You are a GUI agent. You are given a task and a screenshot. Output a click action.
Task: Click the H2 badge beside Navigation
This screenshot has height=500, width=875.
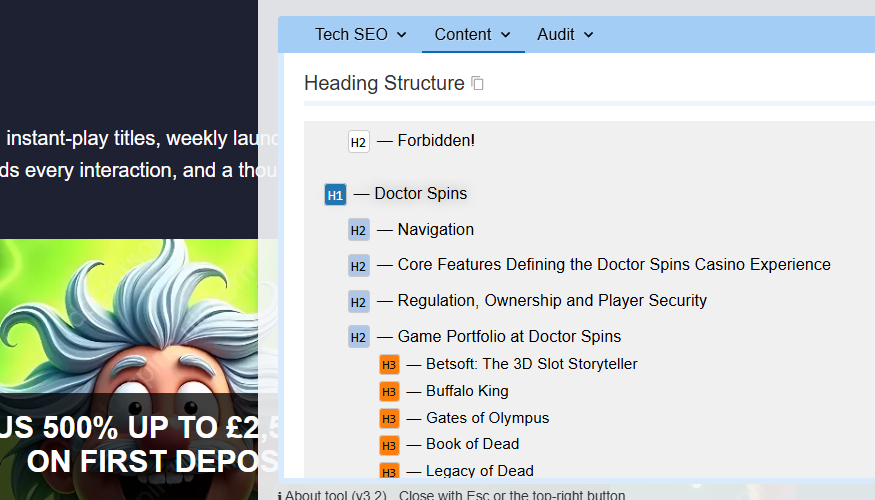(359, 230)
